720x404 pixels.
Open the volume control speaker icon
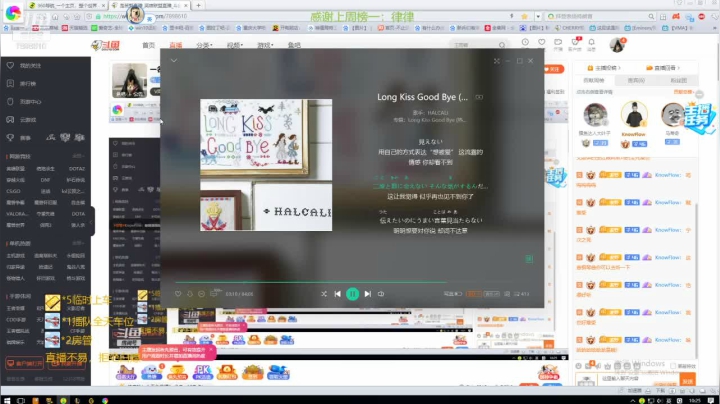[381, 294]
